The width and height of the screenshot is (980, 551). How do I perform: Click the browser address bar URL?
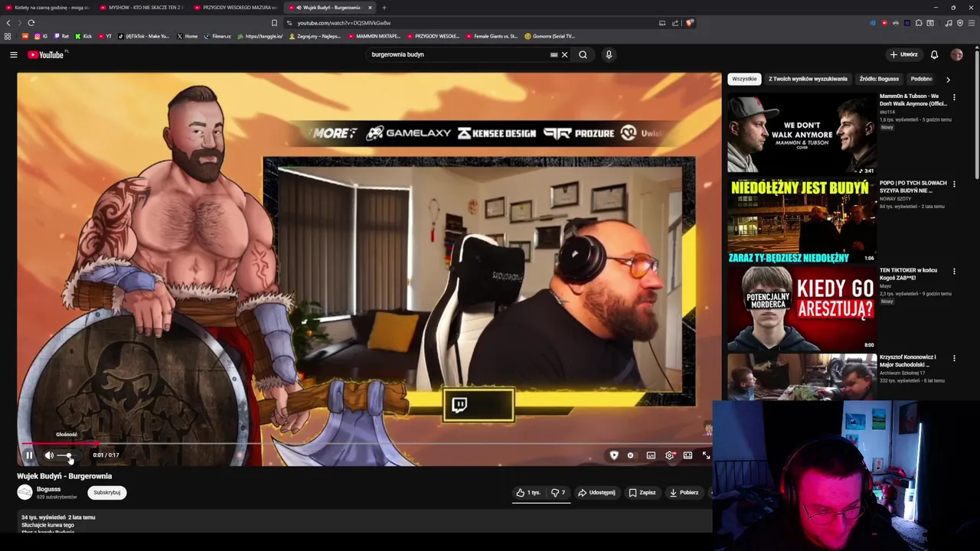[344, 23]
